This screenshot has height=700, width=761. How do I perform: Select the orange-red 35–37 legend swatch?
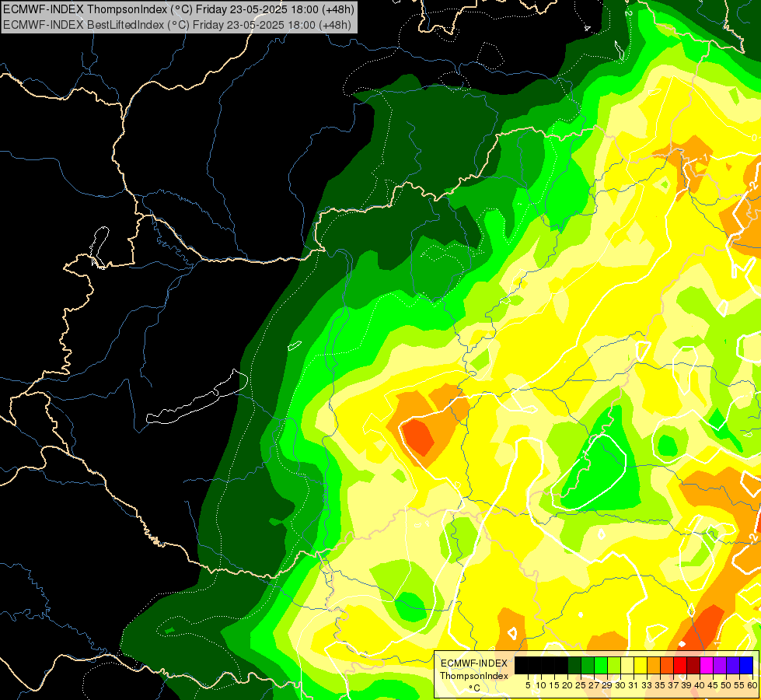coord(667,665)
